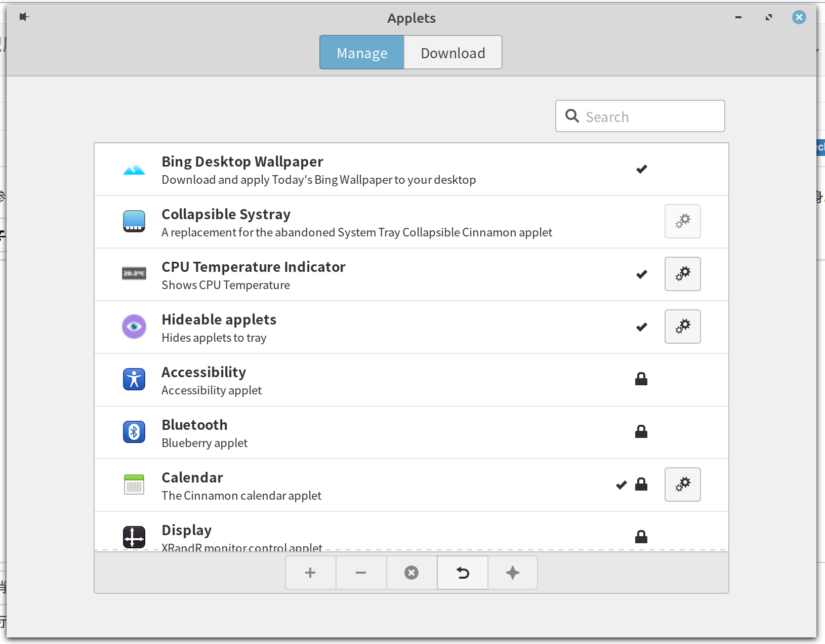Click the circled X uninstall button

tap(411, 573)
